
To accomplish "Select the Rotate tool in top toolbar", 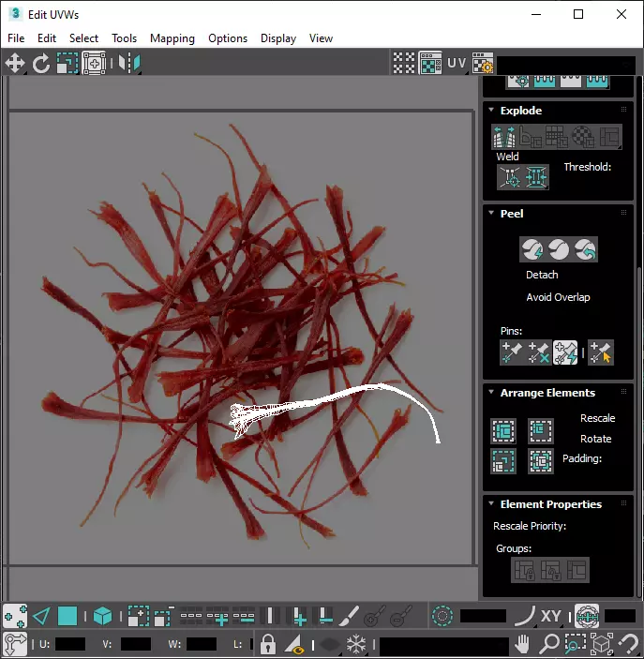I will tap(40, 64).
